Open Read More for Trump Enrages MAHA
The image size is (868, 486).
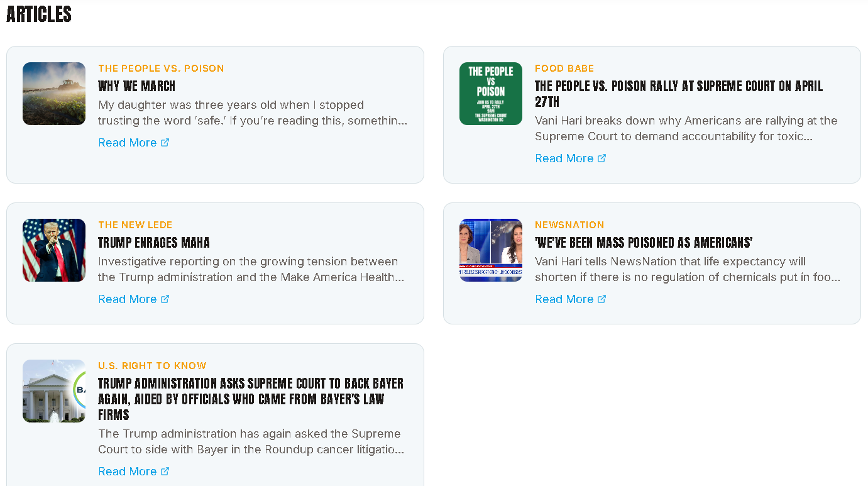128,299
